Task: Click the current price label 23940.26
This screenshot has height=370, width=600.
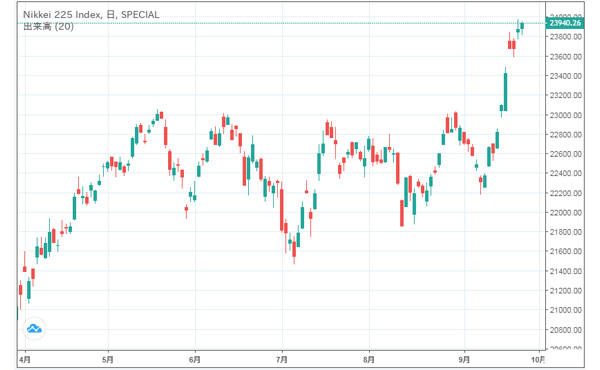Action: tap(565, 23)
